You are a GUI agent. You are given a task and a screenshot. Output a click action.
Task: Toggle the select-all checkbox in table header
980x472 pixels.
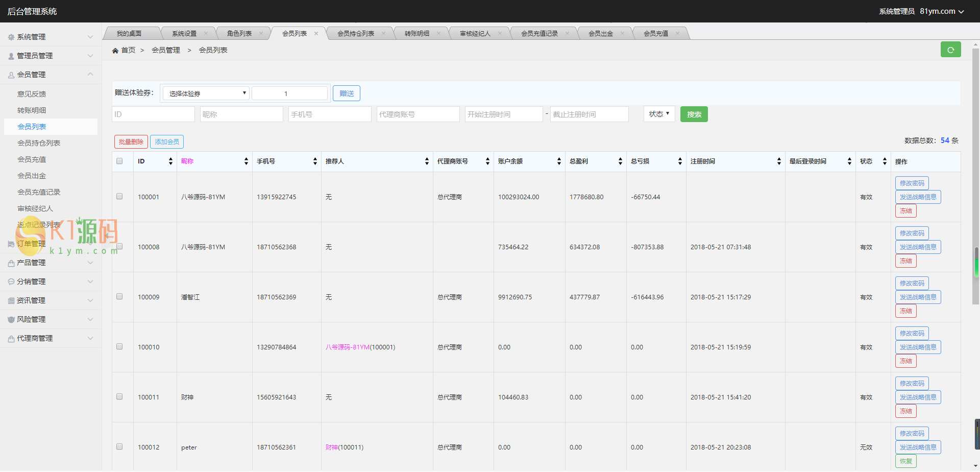pyautogui.click(x=119, y=161)
